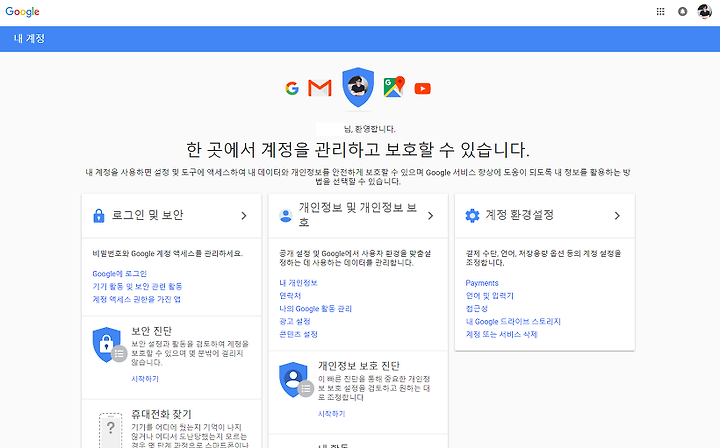The image size is (720, 448).
Task: Open the 연락처 link
Action: coord(290,296)
